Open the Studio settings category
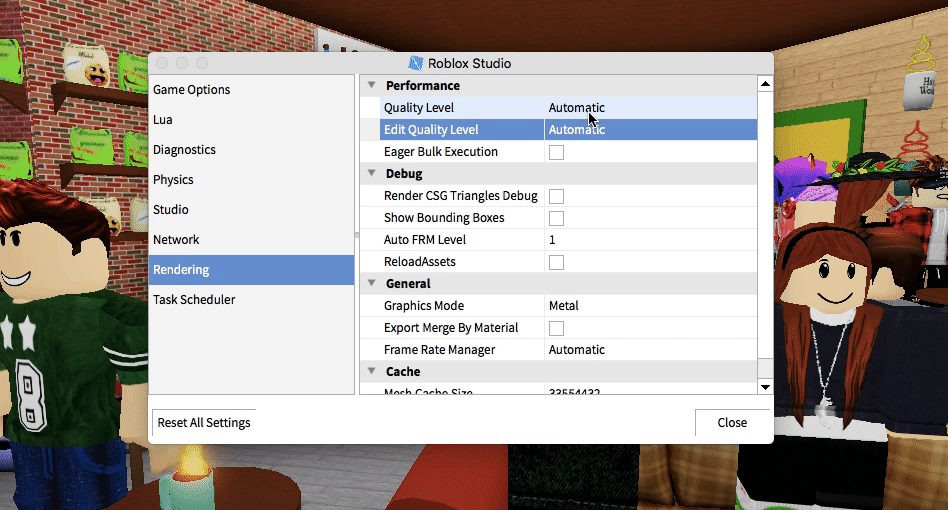Viewport: 948px width, 510px height. pyautogui.click(x=252, y=210)
